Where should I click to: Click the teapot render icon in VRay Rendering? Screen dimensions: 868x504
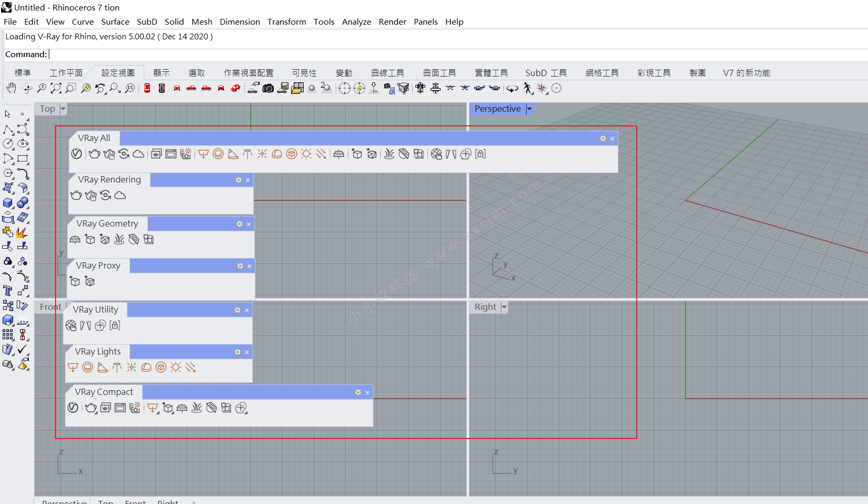pos(76,195)
